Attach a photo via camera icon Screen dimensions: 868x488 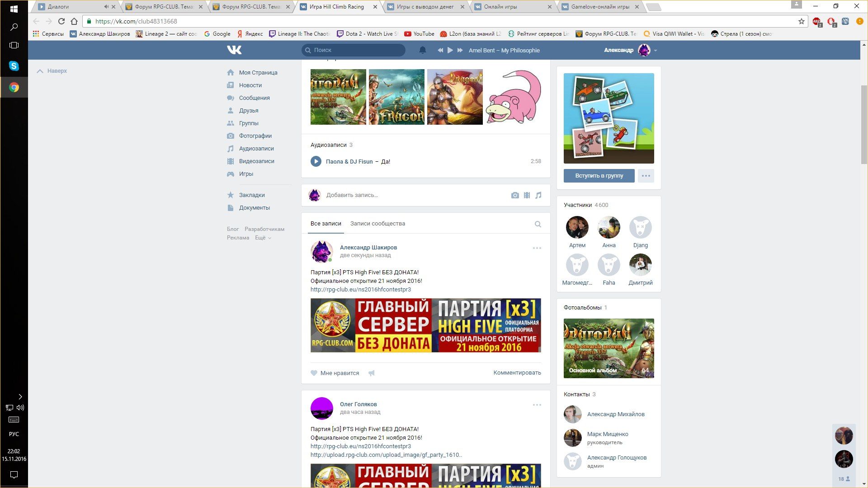(515, 195)
